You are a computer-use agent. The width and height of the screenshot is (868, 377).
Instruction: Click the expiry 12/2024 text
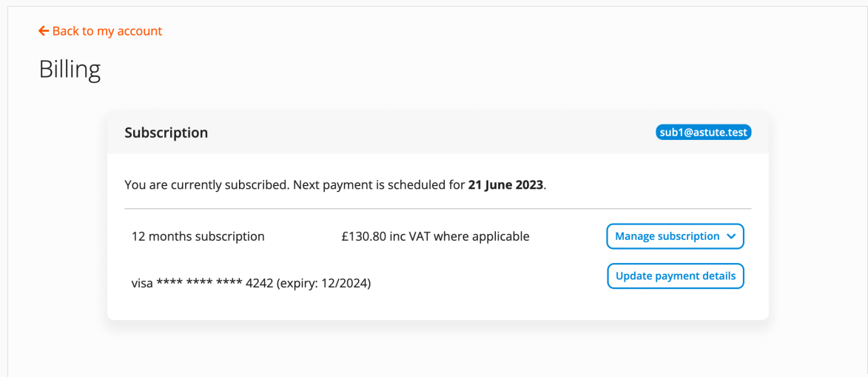pos(323,283)
